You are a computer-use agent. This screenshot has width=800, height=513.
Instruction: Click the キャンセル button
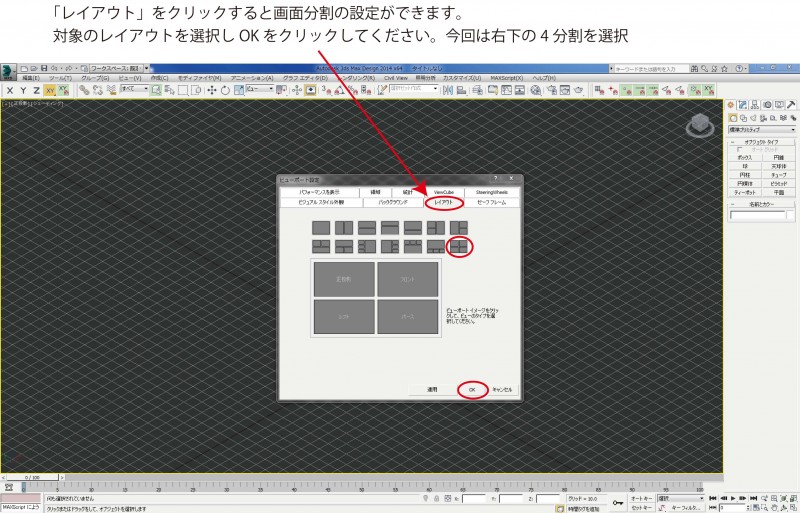[501, 388]
